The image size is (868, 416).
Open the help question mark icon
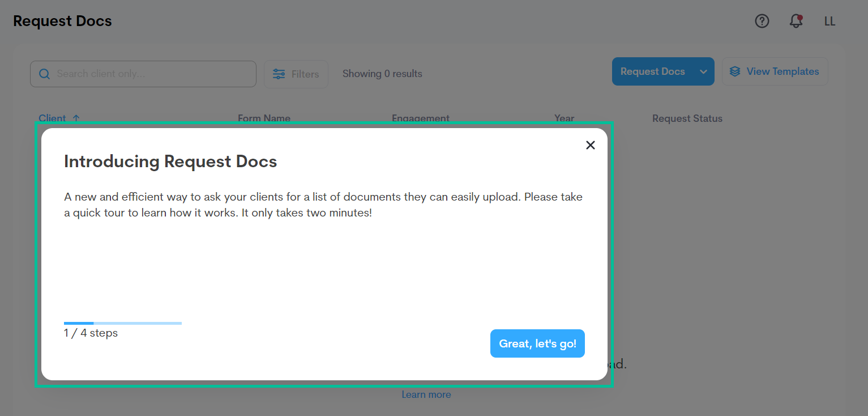tap(762, 21)
